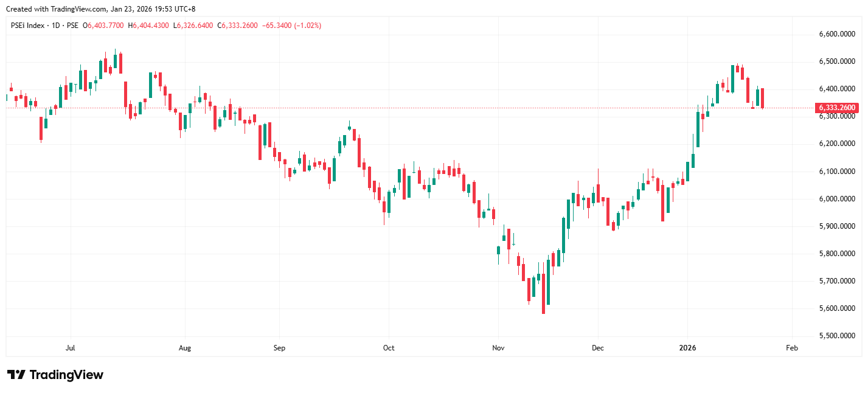Click the −65.3400 (−1.02%) change text

coord(292,26)
